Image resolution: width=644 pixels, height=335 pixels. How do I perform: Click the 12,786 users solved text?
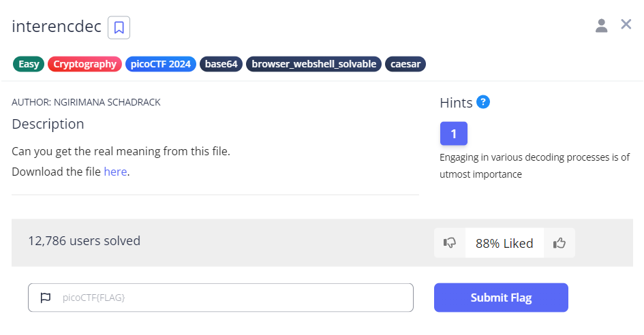84,240
